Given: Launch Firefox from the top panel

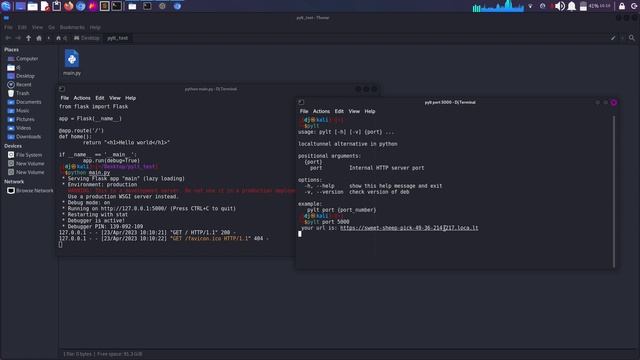Looking at the screenshot, I should pos(69,6).
